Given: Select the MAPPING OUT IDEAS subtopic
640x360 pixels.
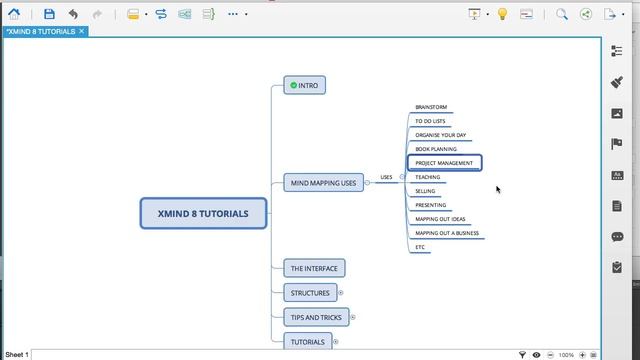Looking at the screenshot, I should tap(440, 219).
